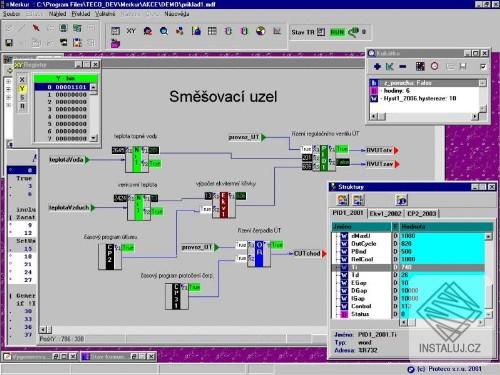Select the Status row in Struktury
The width and height of the screenshot is (500, 375).
[x=408, y=314]
